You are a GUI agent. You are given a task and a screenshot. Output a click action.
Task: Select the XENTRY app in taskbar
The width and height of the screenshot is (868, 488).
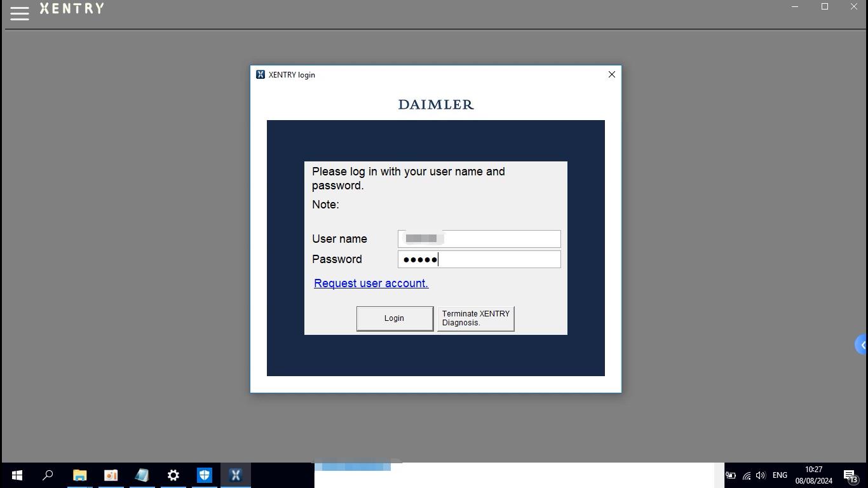click(236, 475)
